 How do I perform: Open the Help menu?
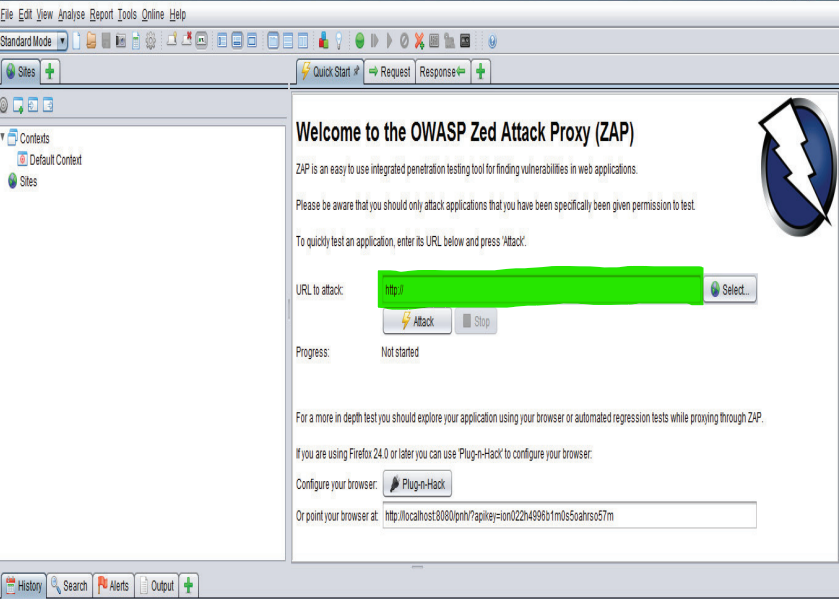pos(178,14)
